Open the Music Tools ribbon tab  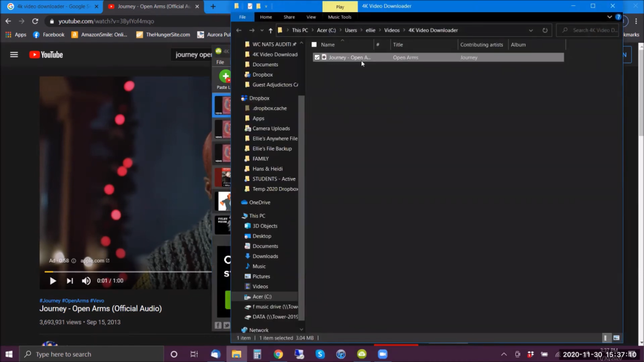tap(340, 17)
